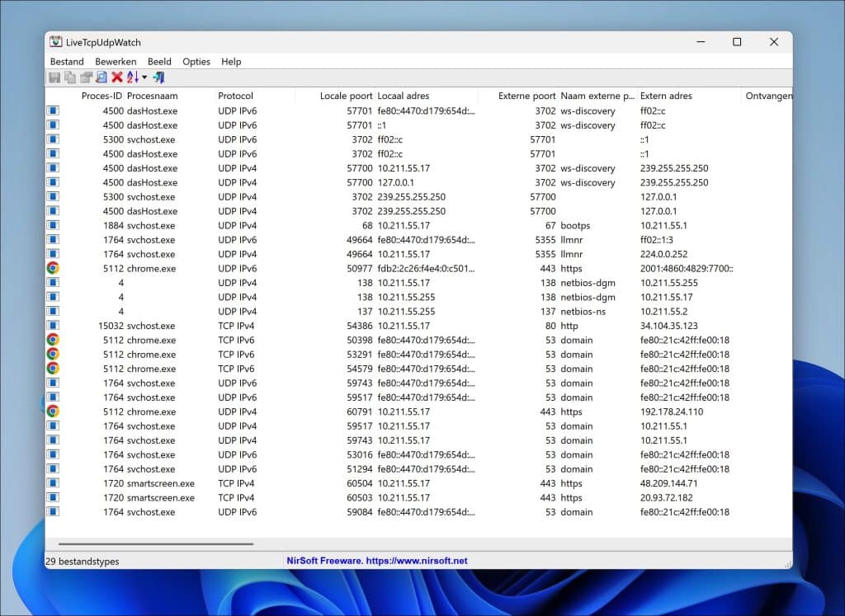Click the horizontal scrollbar thumb
This screenshot has height=616, width=845.
point(156,544)
